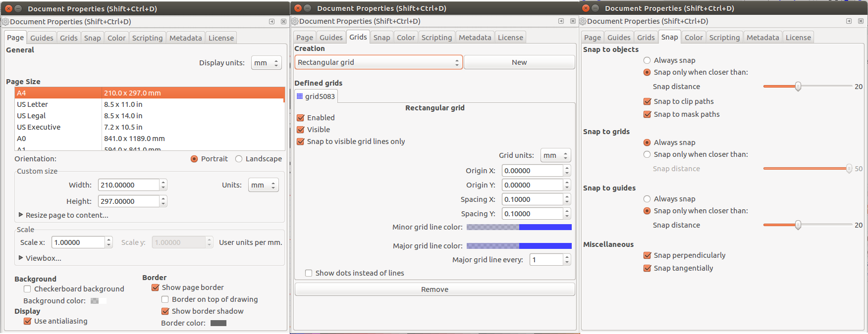Click the Spacing X spinner arrows
Viewport: 868px width, 334px height.
[x=567, y=199]
